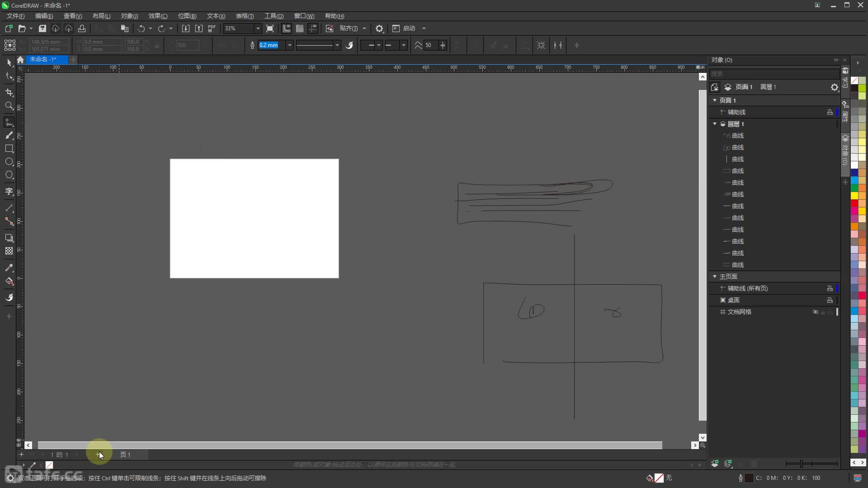This screenshot has width=868, height=488.
Task: Open the 贴齐 snap-to dropdown
Action: 364,28
